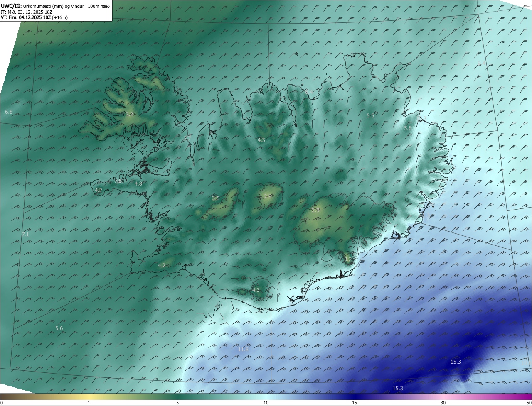Click the 3.2 label near the southeast coast
The image size is (532, 406).
pos(348,259)
